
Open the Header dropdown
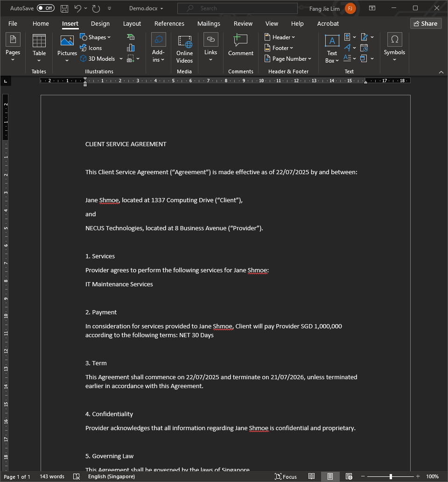[x=280, y=37]
